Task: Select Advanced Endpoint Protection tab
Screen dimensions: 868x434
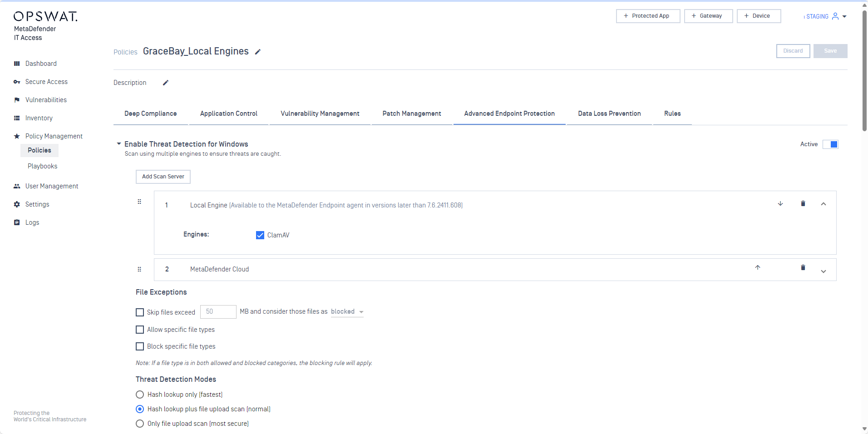Action: 509,113
